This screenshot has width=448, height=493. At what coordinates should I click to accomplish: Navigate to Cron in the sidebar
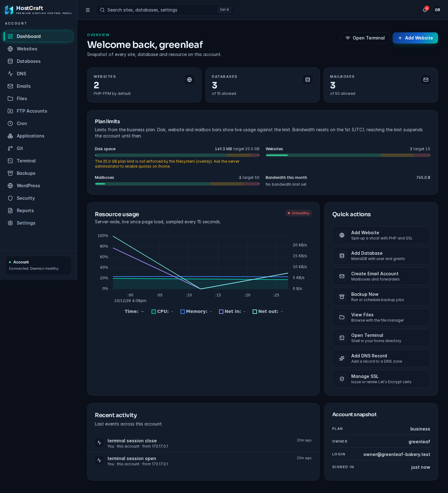39,123
